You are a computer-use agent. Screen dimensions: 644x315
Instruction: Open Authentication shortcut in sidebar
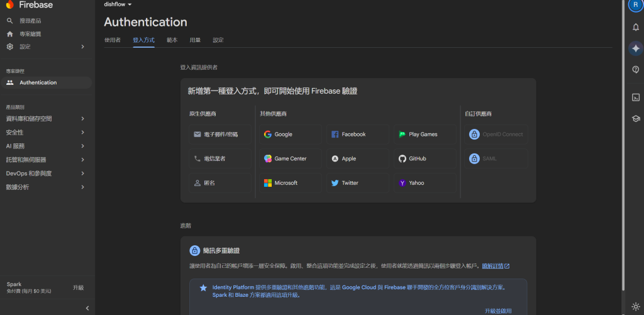click(x=47, y=82)
